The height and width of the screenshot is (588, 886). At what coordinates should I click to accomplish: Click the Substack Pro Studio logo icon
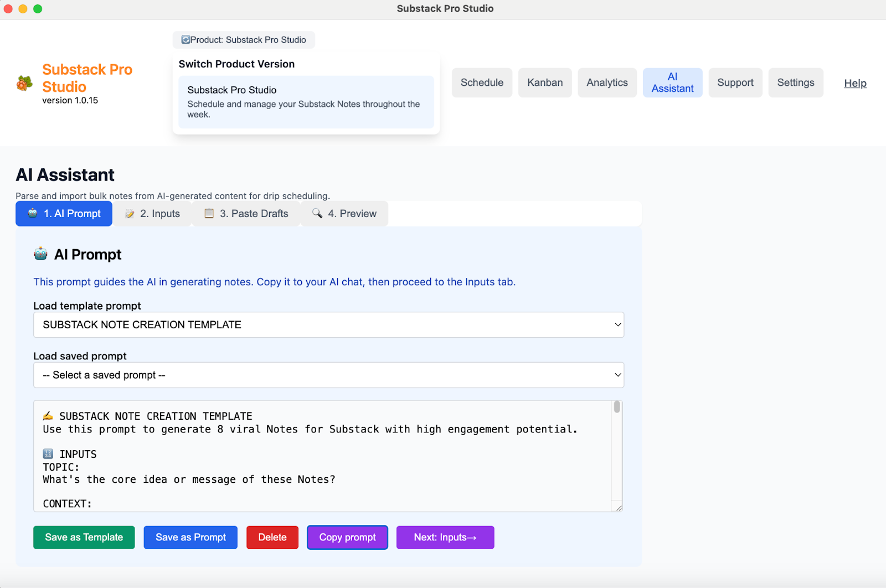coord(24,83)
